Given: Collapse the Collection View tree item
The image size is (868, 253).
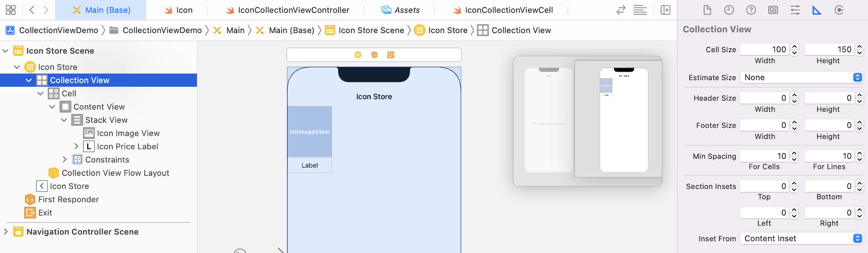Looking at the screenshot, I should [x=28, y=81].
